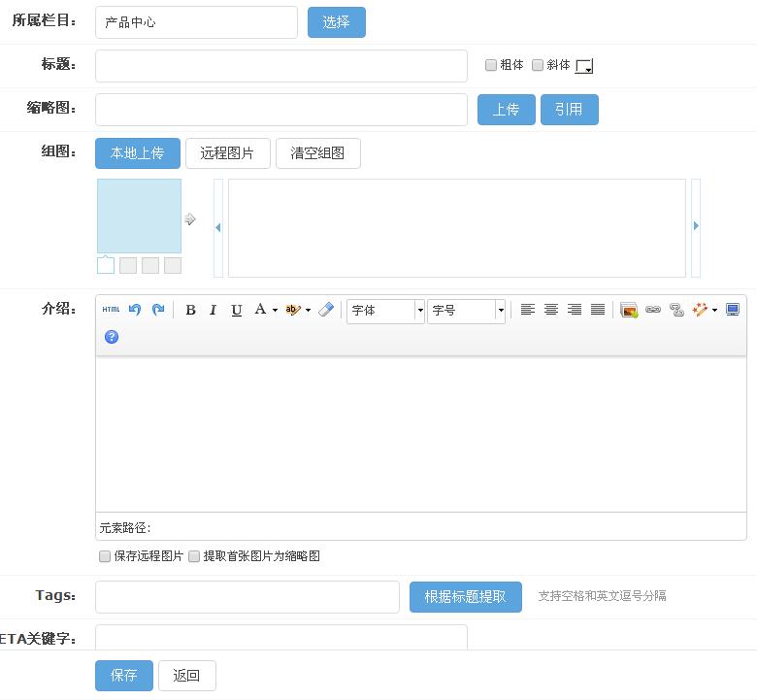Expand the font color dropdown arrow

point(275,311)
